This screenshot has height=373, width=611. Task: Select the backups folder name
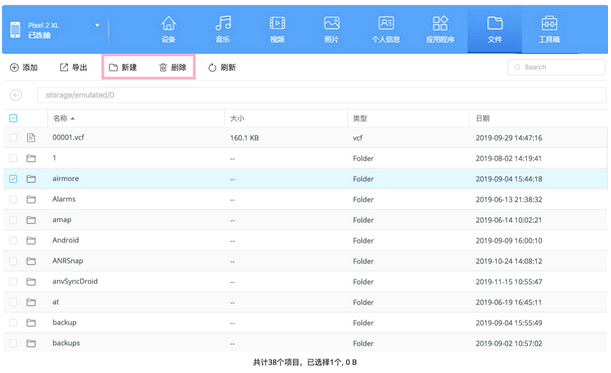coord(66,343)
